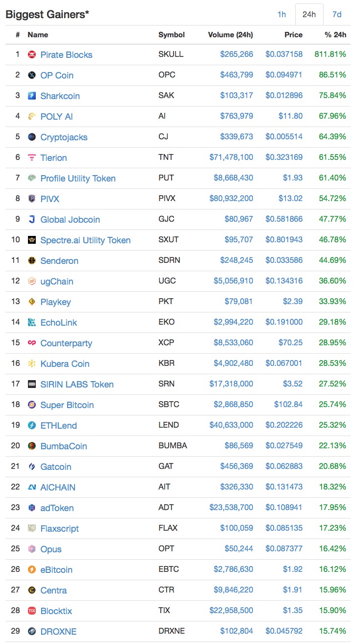Switch to the 7d gainers tab
Image resolution: width=354 pixels, height=644 pixels.
coord(337,14)
